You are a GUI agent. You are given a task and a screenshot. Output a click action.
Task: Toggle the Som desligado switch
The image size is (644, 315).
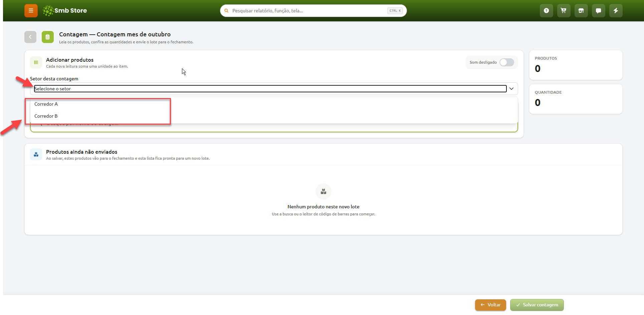click(506, 62)
